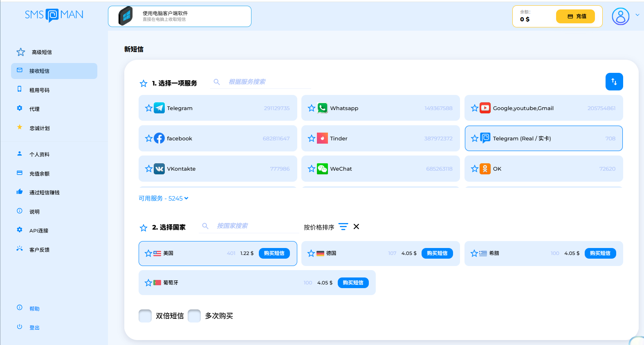The image size is (644, 345).
Task: Select the Google,youtube,Gmail service card
Action: coord(543,108)
